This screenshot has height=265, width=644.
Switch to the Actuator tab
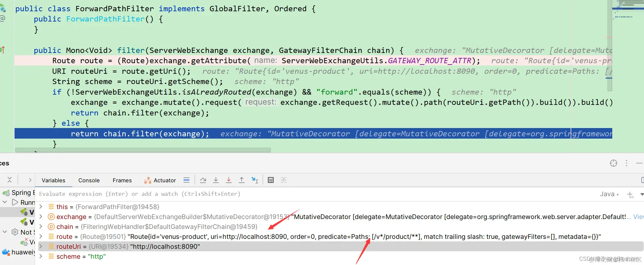coord(160,180)
